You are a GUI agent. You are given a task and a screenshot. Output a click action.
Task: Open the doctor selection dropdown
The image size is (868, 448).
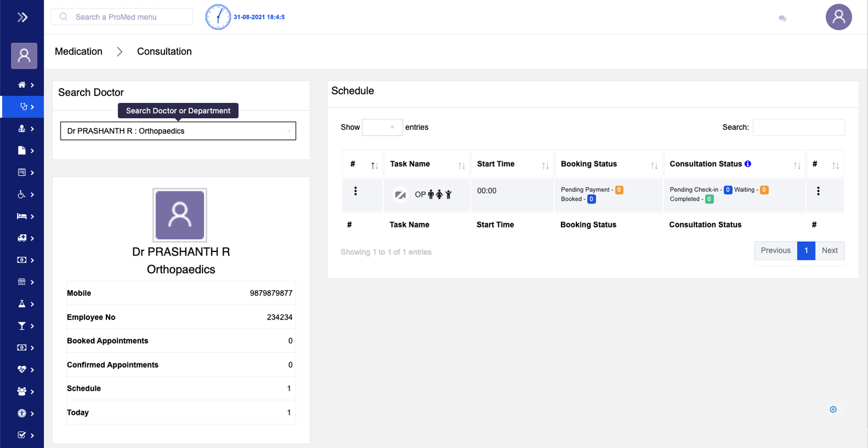tap(178, 131)
